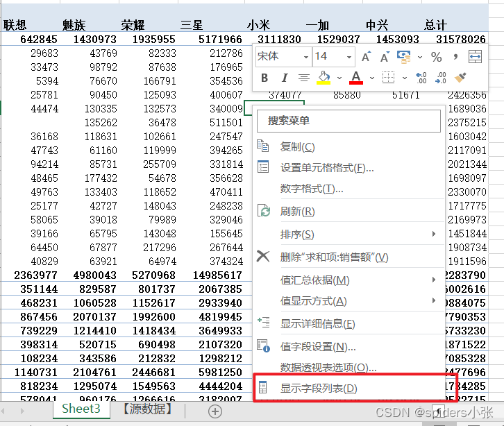
Task: Click the accounting number format icon
Action: [404, 57]
